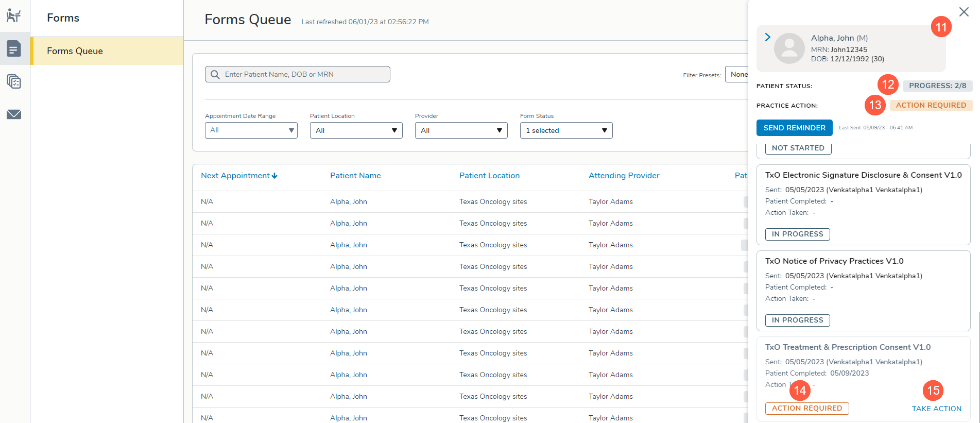The image size is (980, 423).
Task: Click the Not Started status badge
Action: pyautogui.click(x=798, y=148)
